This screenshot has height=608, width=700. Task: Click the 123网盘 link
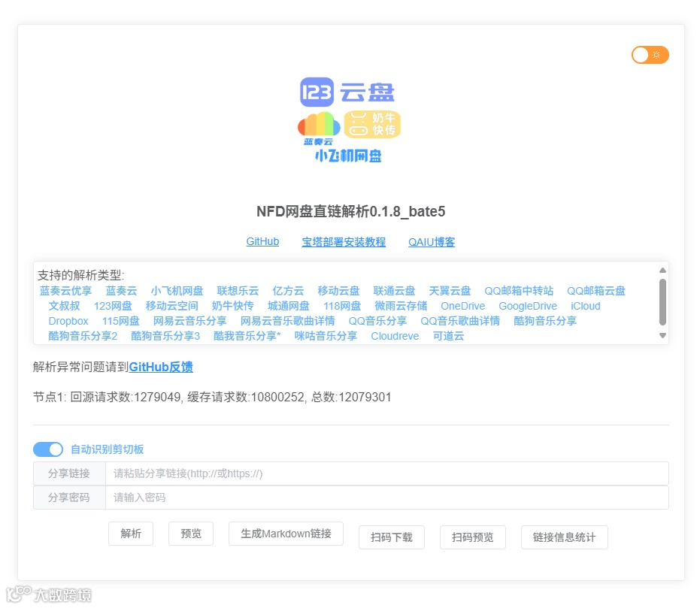pyautogui.click(x=113, y=306)
